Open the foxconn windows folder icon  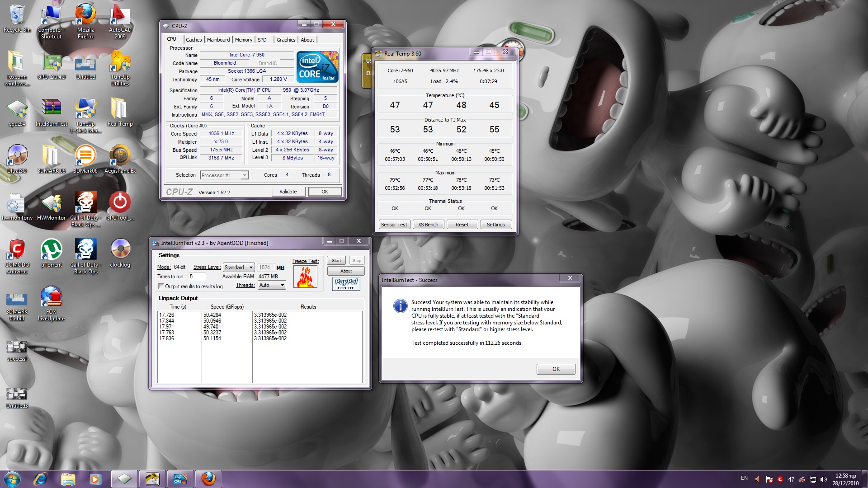pyautogui.click(x=17, y=68)
